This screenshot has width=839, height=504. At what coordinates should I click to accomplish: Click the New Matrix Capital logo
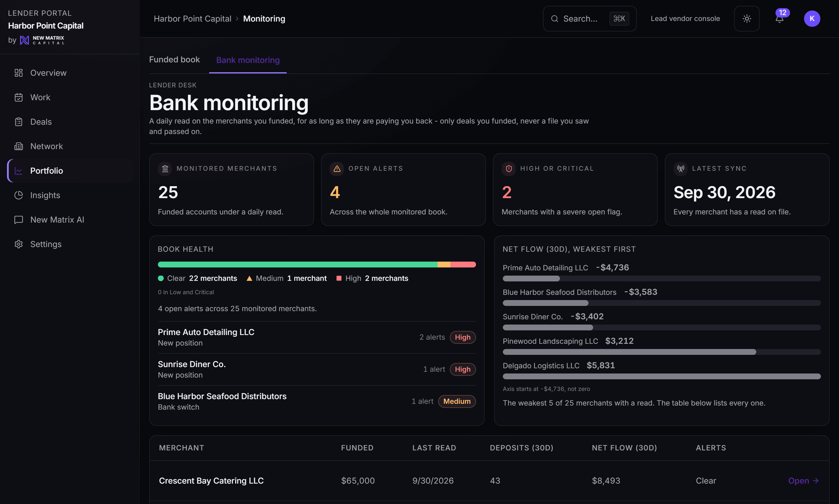pos(42,40)
